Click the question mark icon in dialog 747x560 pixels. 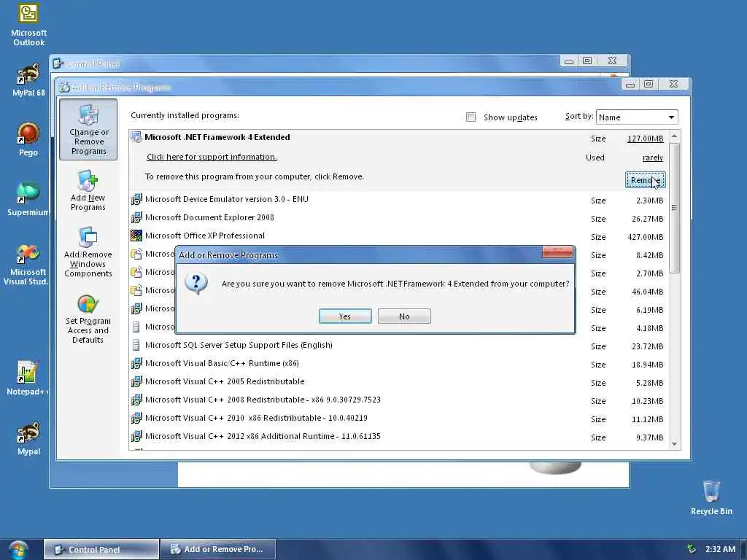tap(196, 284)
